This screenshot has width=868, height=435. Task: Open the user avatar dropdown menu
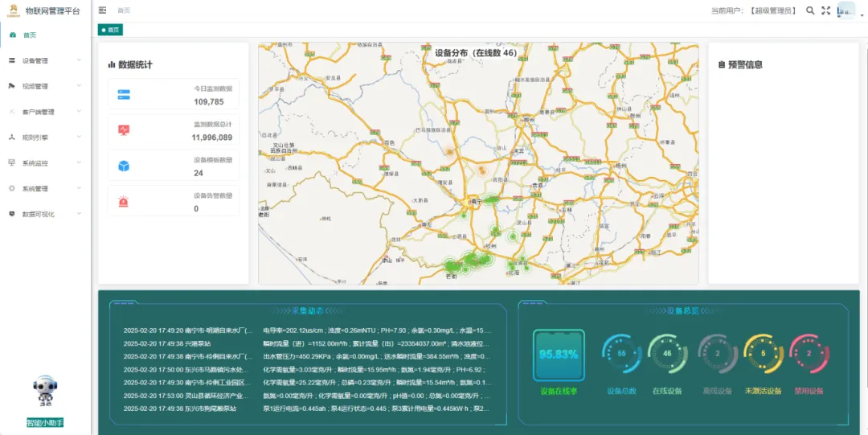(x=848, y=10)
